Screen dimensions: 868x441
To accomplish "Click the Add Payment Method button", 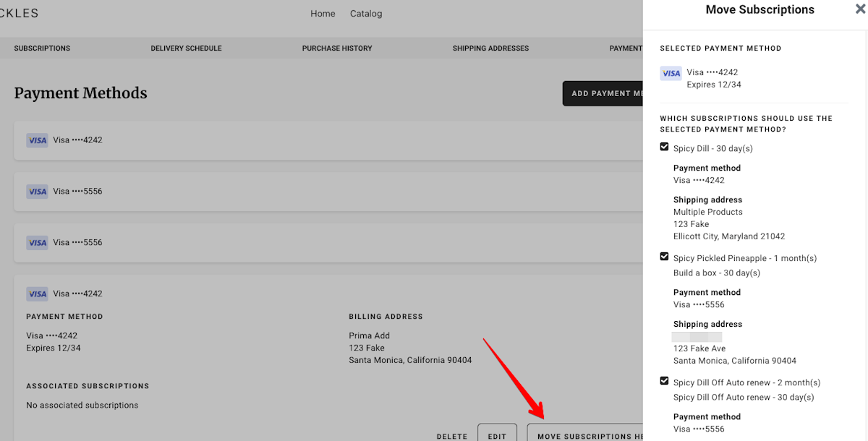I will (x=603, y=93).
